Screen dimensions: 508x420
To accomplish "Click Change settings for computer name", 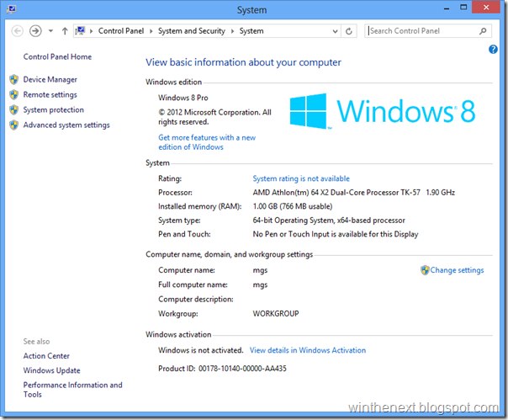I will [457, 270].
